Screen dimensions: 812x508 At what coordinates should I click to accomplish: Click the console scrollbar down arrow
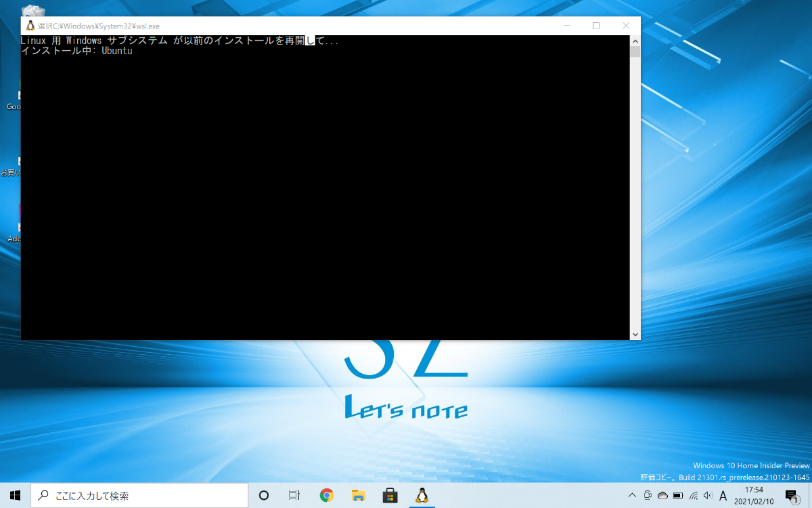tap(635, 335)
